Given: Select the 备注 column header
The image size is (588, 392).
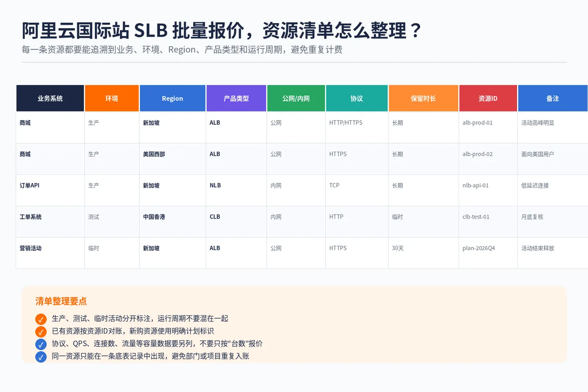Looking at the screenshot, I should [x=553, y=98].
